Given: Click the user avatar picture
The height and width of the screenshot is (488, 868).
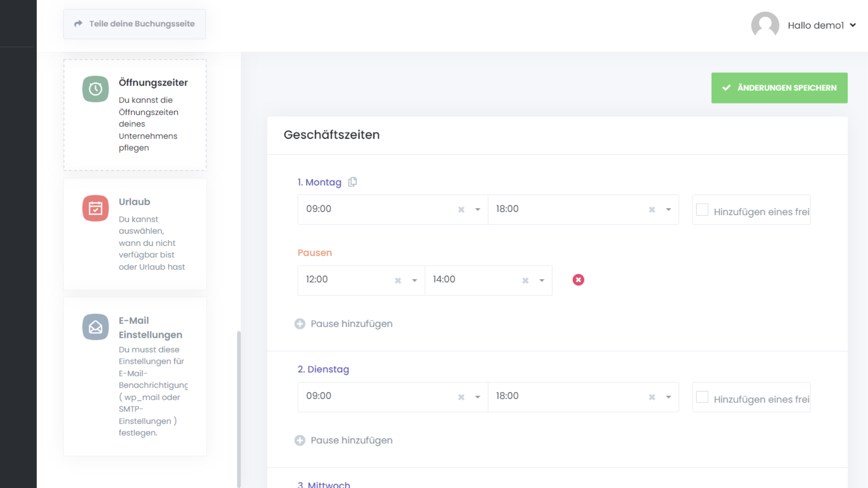Looking at the screenshot, I should coord(765,25).
